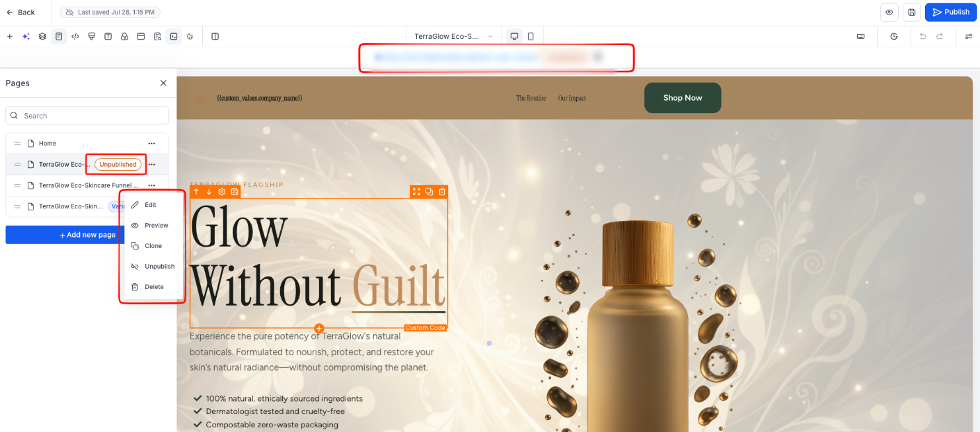Open the typography T icon

(x=108, y=36)
